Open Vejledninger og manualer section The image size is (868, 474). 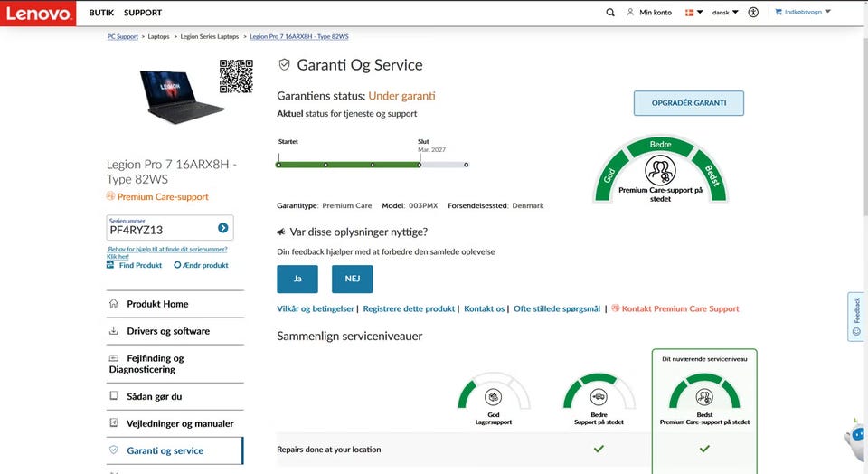pyautogui.click(x=175, y=423)
